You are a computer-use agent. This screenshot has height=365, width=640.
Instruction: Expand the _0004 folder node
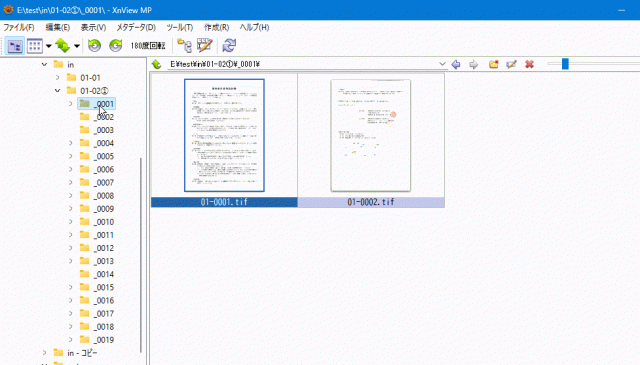(71, 143)
